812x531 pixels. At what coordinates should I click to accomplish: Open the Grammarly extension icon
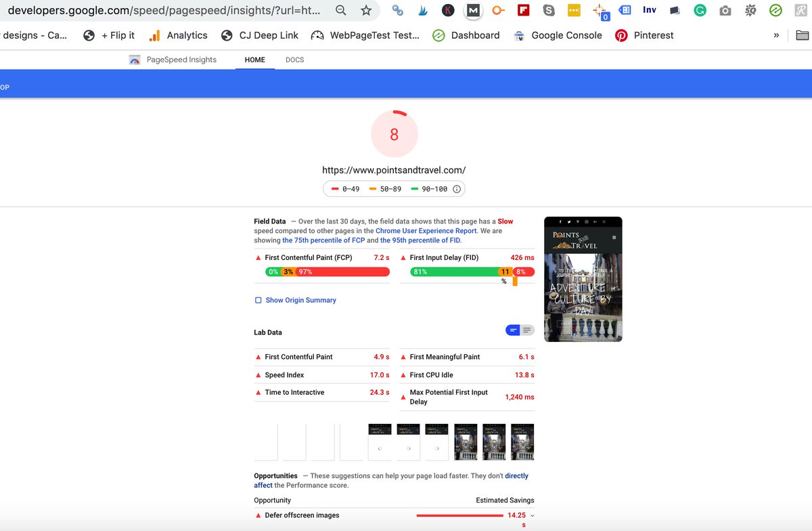[700, 10]
